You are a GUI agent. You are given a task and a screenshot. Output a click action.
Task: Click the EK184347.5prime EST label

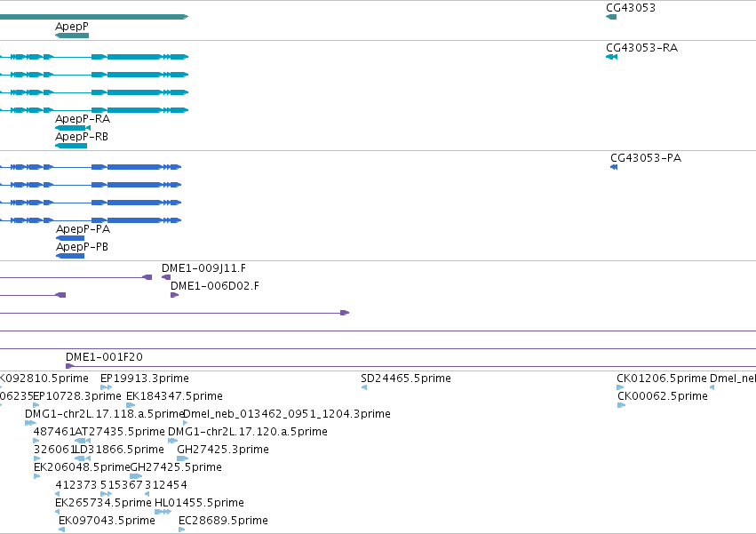coord(174,396)
